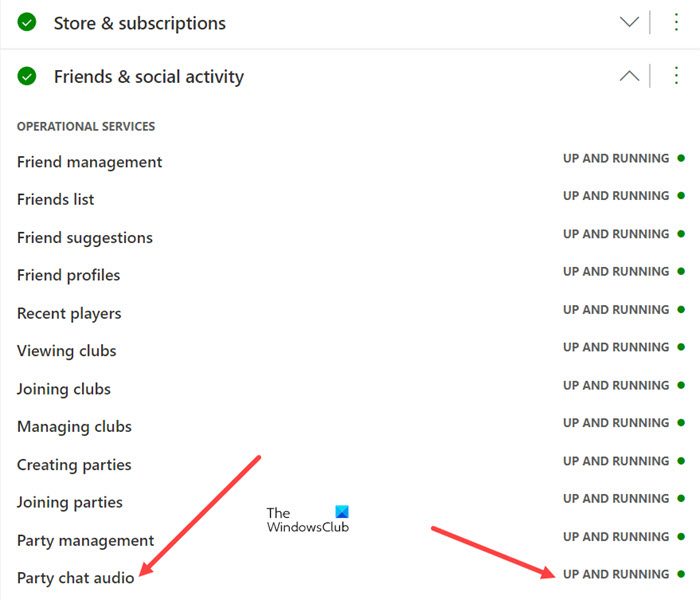Viewport: 700px width, 600px height.
Task: Click the Store & subscriptions heading
Action: point(140,23)
